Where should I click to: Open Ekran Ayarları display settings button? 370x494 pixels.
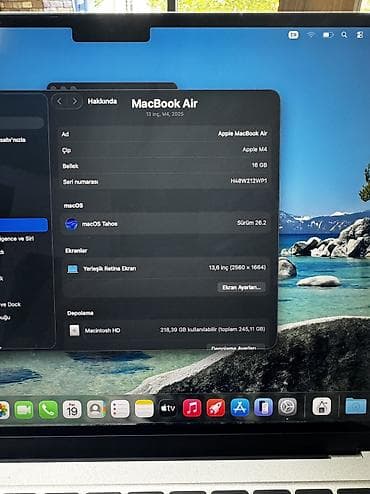(242, 287)
